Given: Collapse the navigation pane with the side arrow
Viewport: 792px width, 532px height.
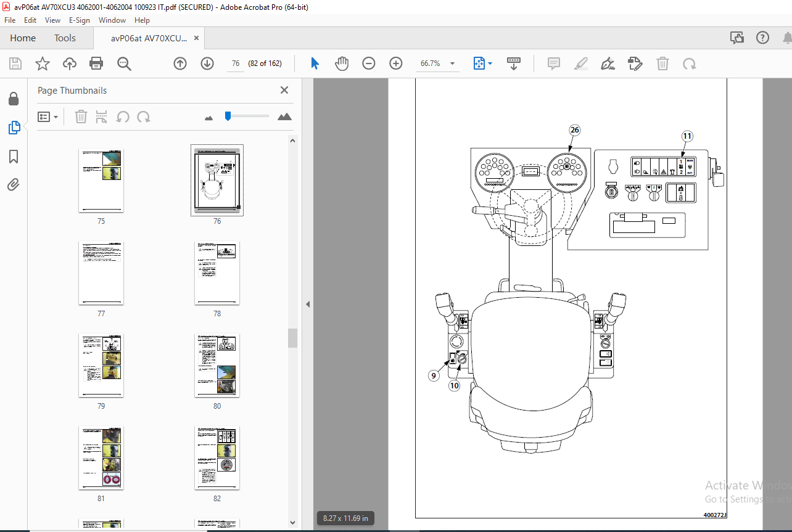Looking at the screenshot, I should (x=308, y=304).
